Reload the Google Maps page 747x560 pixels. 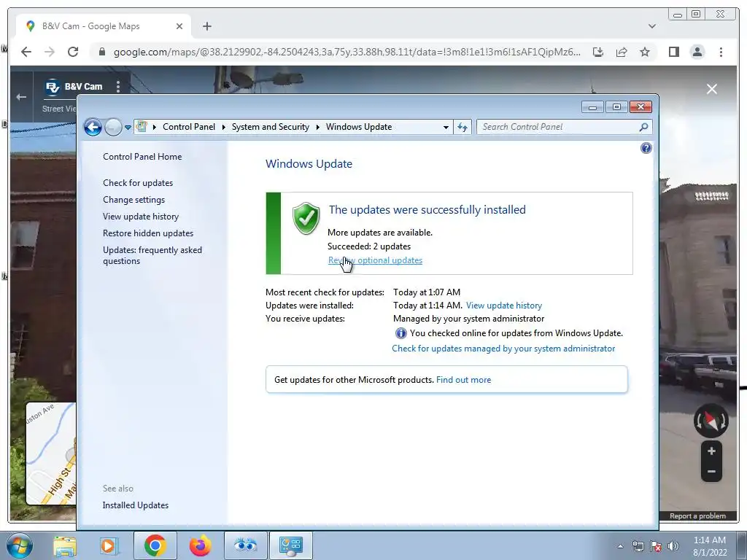click(73, 52)
